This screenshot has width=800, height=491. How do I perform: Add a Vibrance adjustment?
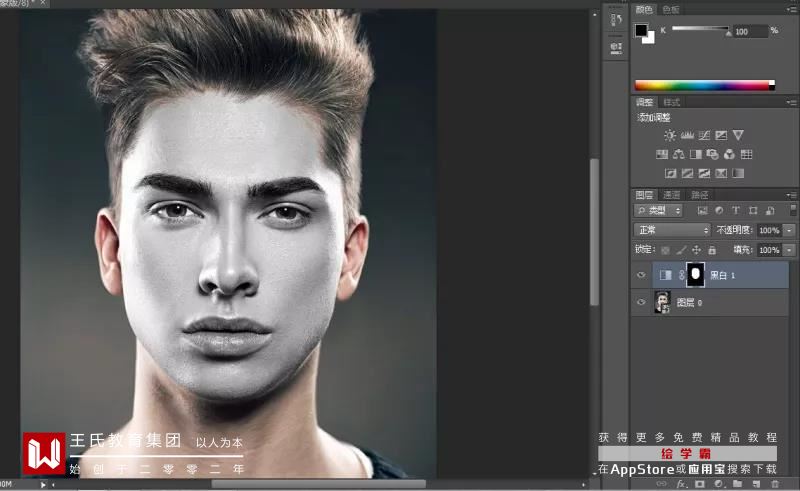coord(738,135)
